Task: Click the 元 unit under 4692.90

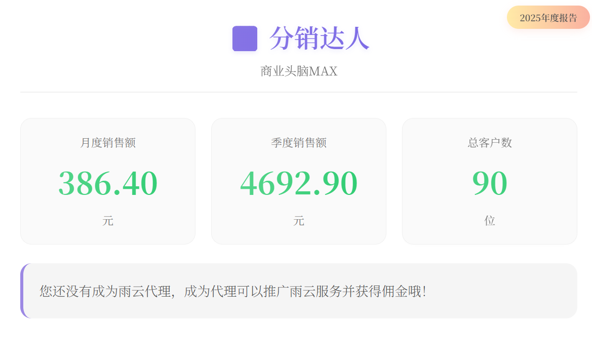Action: (299, 221)
